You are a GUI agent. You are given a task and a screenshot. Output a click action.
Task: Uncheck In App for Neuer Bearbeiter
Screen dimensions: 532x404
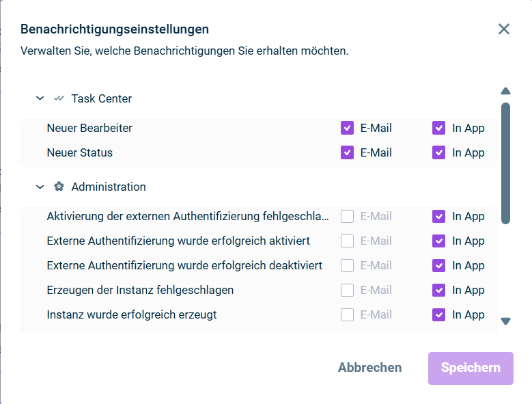tap(438, 128)
